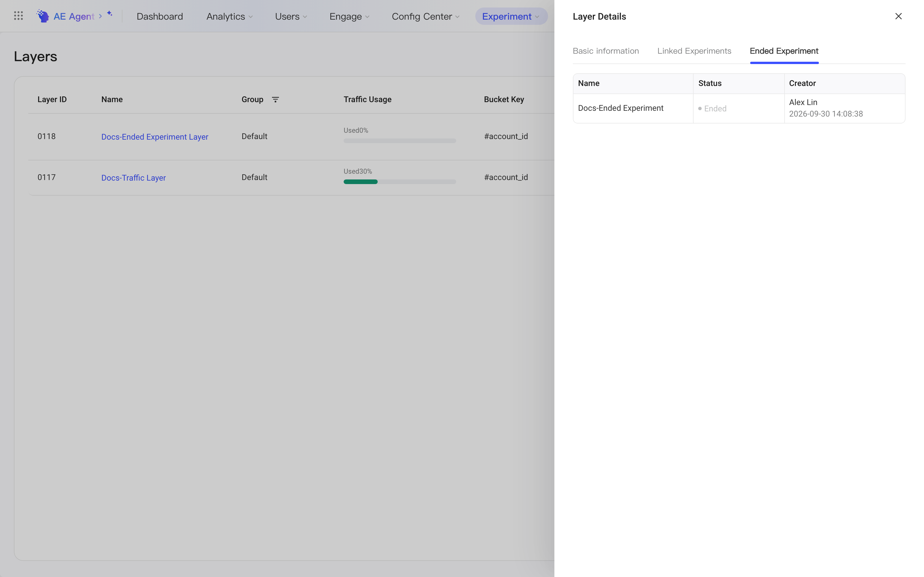Click the Used30% traffic usage bar
Image resolution: width=924 pixels, height=577 pixels.
pos(400,182)
